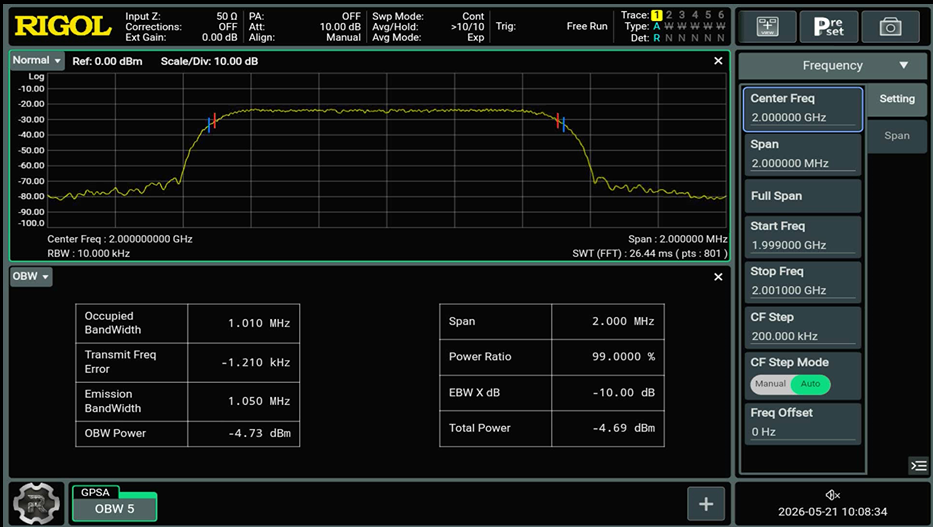Toggle the muted speaker icon
933x527 pixels.
(x=832, y=495)
